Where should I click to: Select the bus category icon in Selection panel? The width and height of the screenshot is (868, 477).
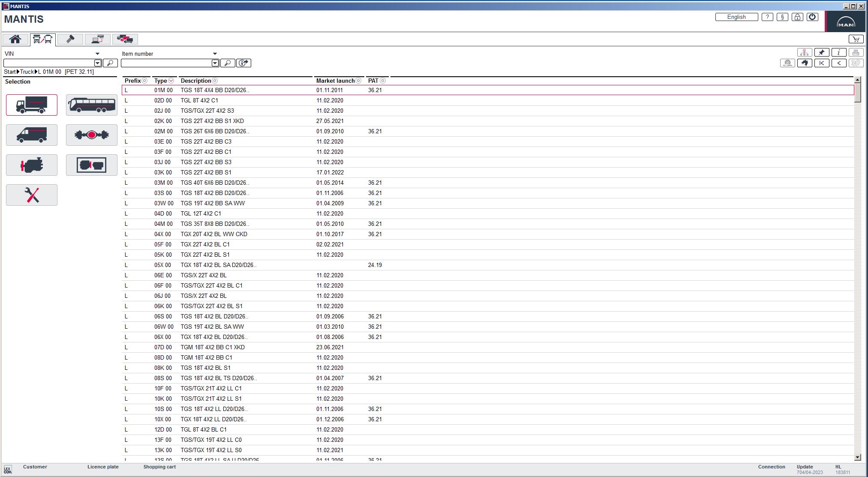(x=91, y=105)
